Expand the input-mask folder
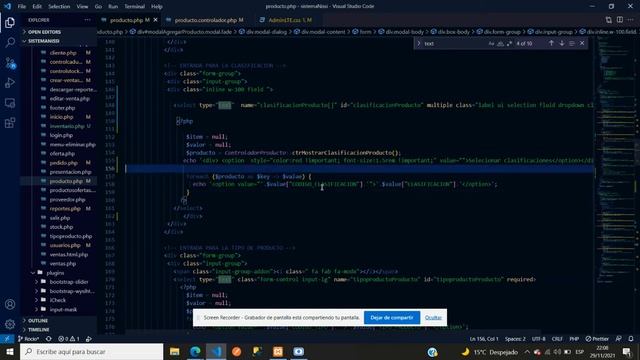 click(37, 309)
